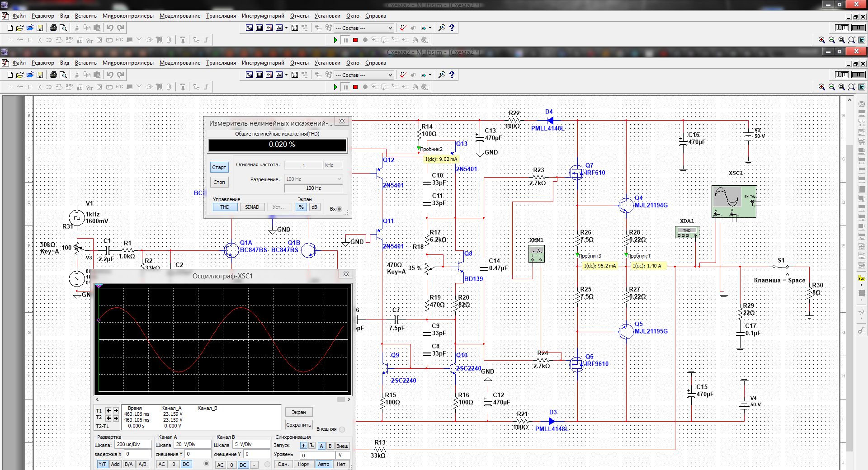Screen dimensions: 868x470
Task: Select the Внешняя radio button
Action: (x=342, y=429)
